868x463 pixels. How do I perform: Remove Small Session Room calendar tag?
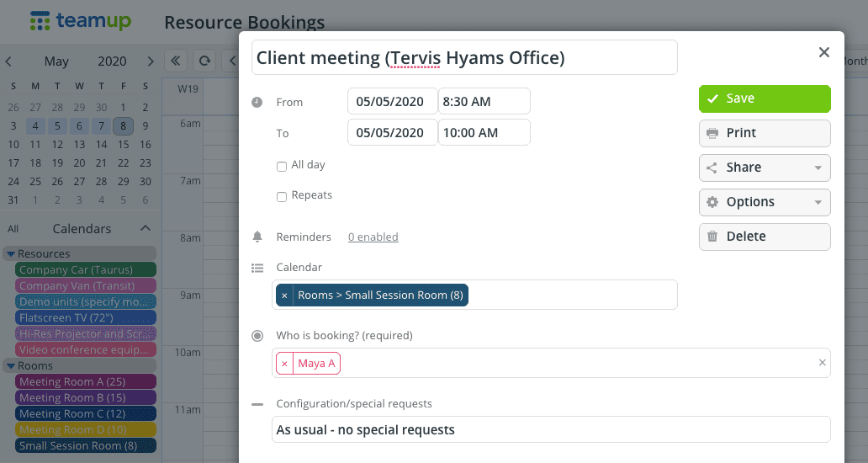284,295
